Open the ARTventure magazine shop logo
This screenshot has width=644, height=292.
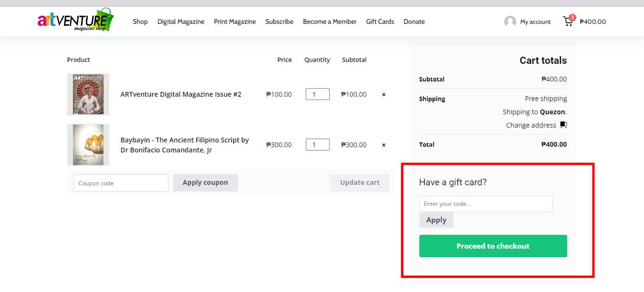(x=76, y=20)
